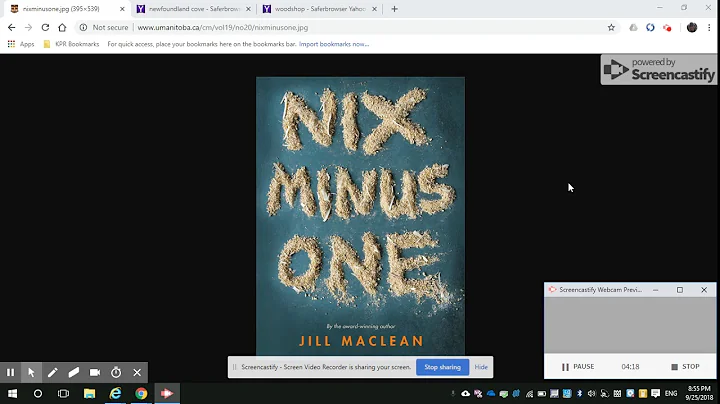720x404 pixels.
Task: Open the Wi-Fi network tray icon
Action: click(529, 393)
